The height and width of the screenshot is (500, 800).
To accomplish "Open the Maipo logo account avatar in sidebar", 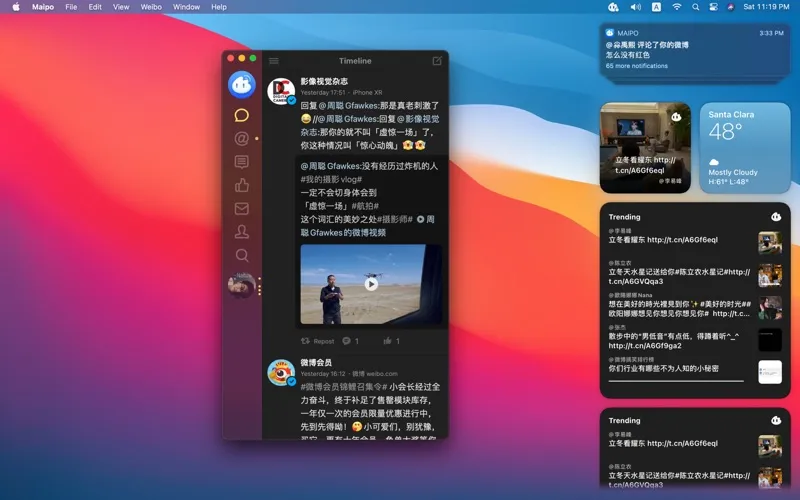I will point(242,85).
